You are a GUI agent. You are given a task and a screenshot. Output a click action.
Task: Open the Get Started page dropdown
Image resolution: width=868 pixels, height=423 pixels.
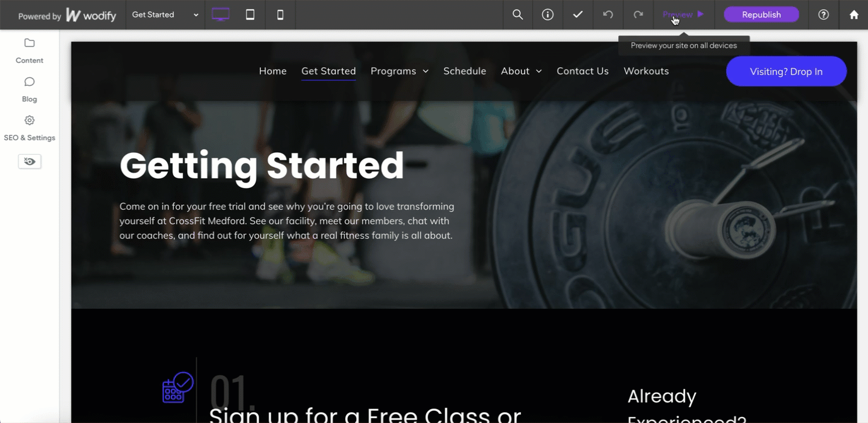(165, 15)
